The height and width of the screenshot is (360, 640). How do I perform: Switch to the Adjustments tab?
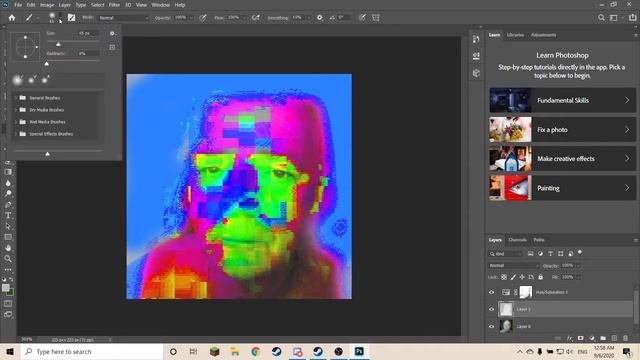[543, 35]
